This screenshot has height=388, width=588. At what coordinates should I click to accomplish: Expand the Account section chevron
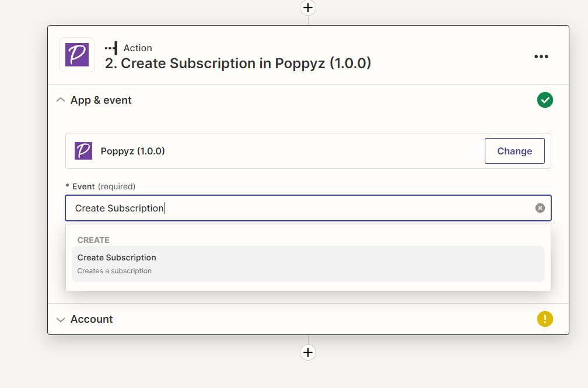(60, 319)
